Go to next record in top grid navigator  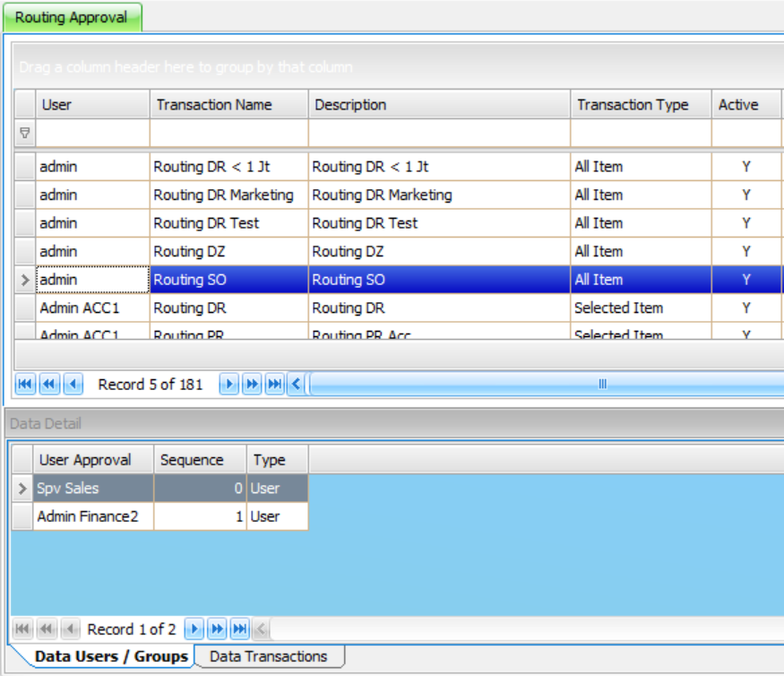pos(228,385)
